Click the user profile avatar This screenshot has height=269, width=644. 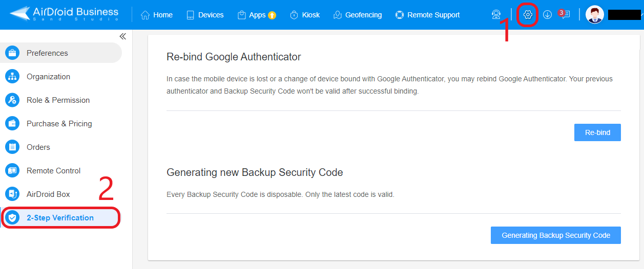(595, 15)
